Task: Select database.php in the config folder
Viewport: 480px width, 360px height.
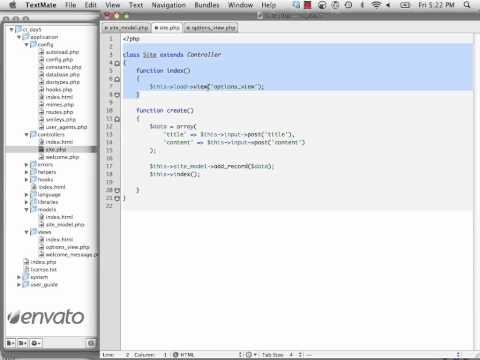Action: pyautogui.click(x=63, y=75)
